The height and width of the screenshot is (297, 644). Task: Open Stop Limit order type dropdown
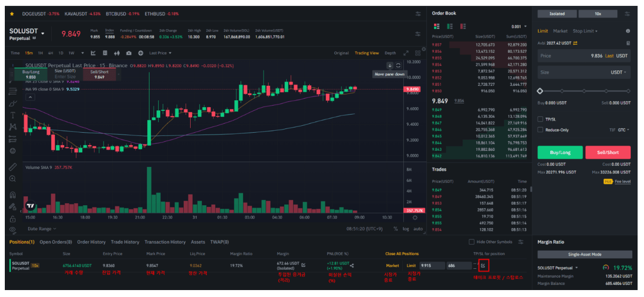[585, 31]
